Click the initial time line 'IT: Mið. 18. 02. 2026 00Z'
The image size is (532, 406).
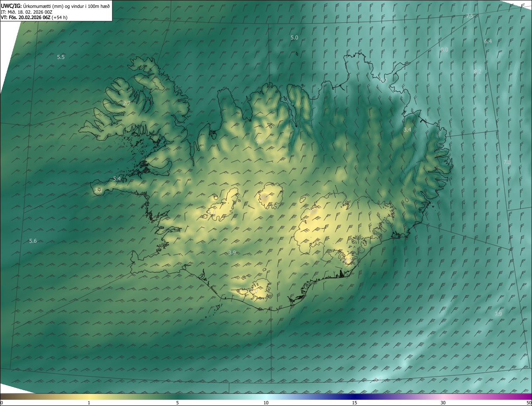pos(27,12)
